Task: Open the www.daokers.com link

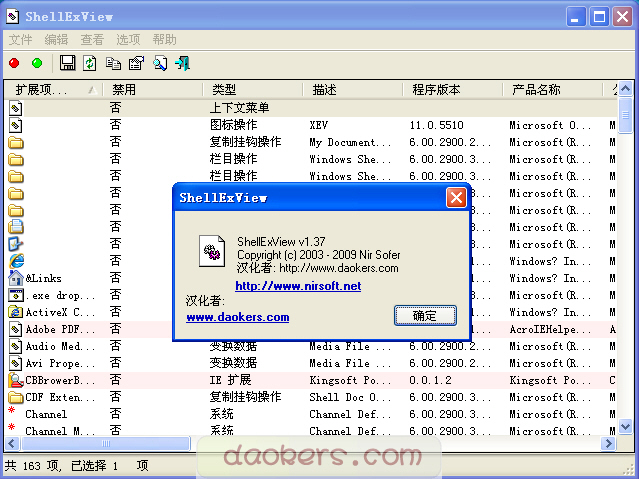Action: pyautogui.click(x=238, y=317)
